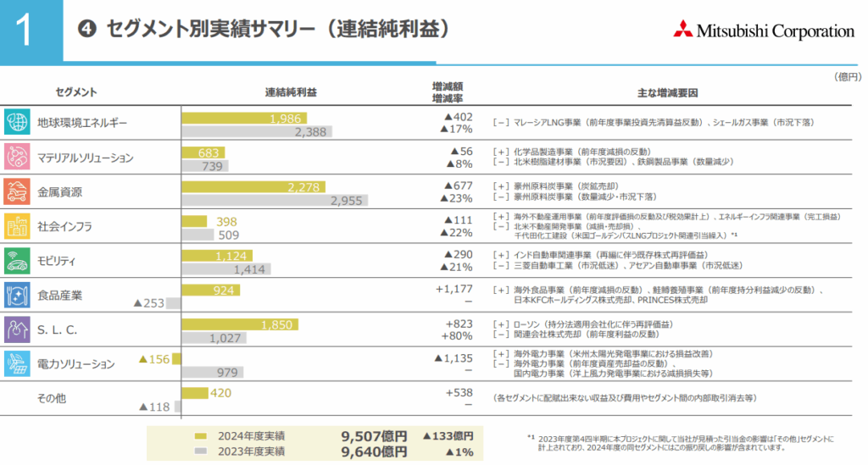Click the ▲253 value for 食品産業
Screen dimensions: 868x465
click(x=149, y=303)
